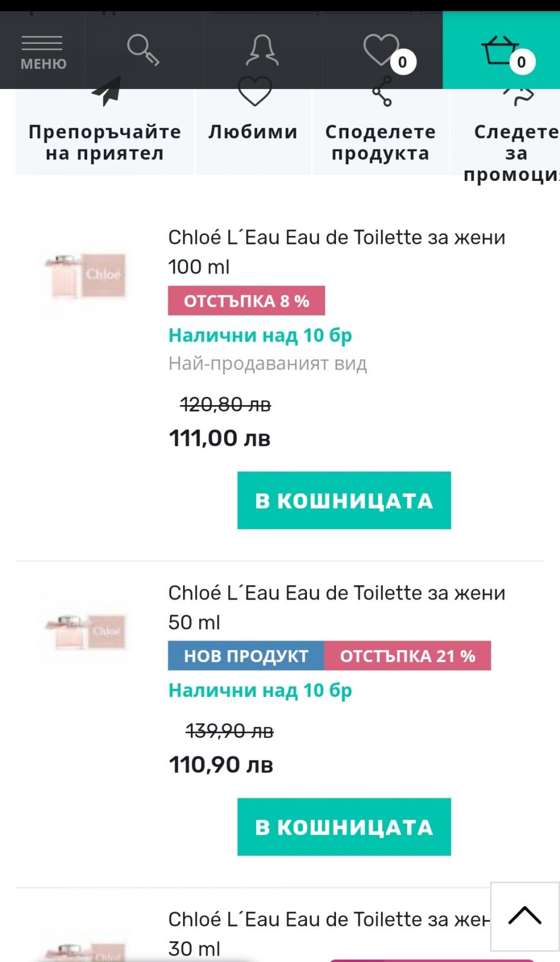Click the 50 ml perfume thumbnail

85,630
